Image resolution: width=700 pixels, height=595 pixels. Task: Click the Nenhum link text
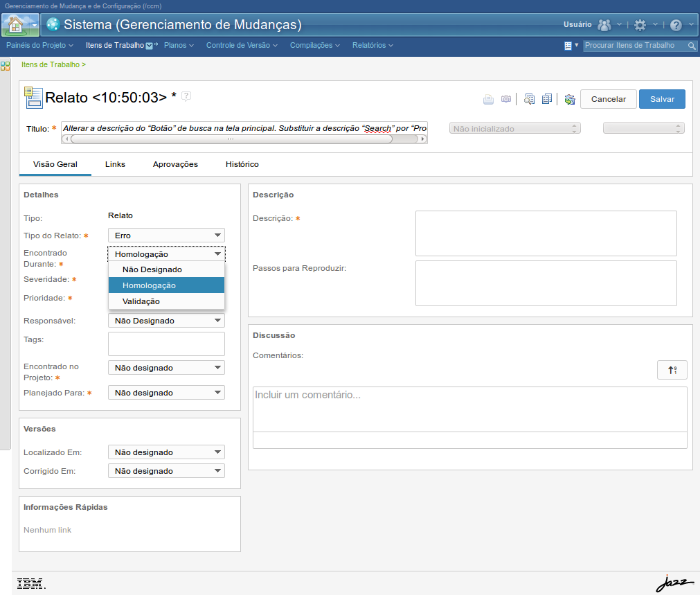click(47, 530)
